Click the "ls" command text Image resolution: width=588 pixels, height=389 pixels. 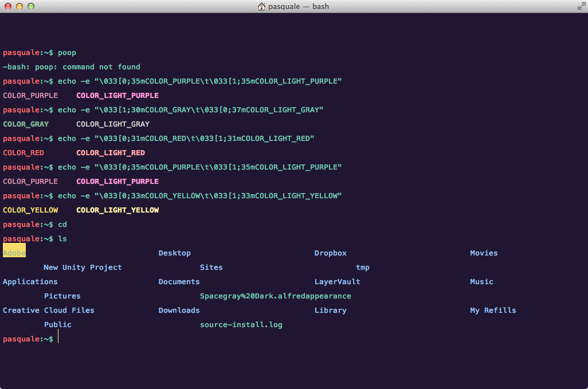tap(62, 239)
